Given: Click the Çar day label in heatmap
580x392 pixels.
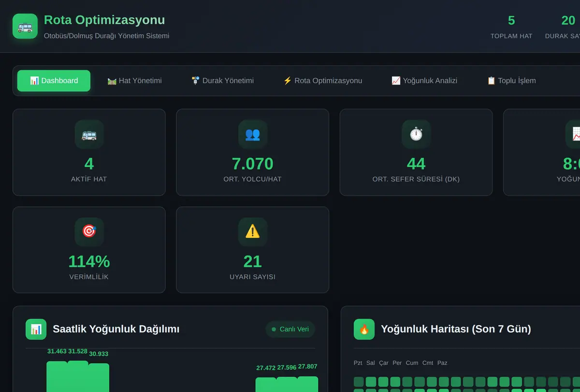Looking at the screenshot, I should tap(384, 363).
